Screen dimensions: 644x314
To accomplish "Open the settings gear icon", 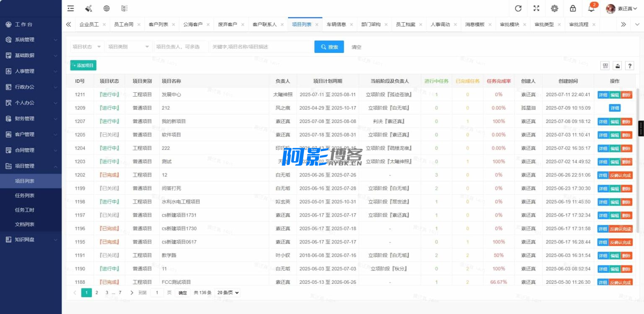I will pyautogui.click(x=555, y=8).
